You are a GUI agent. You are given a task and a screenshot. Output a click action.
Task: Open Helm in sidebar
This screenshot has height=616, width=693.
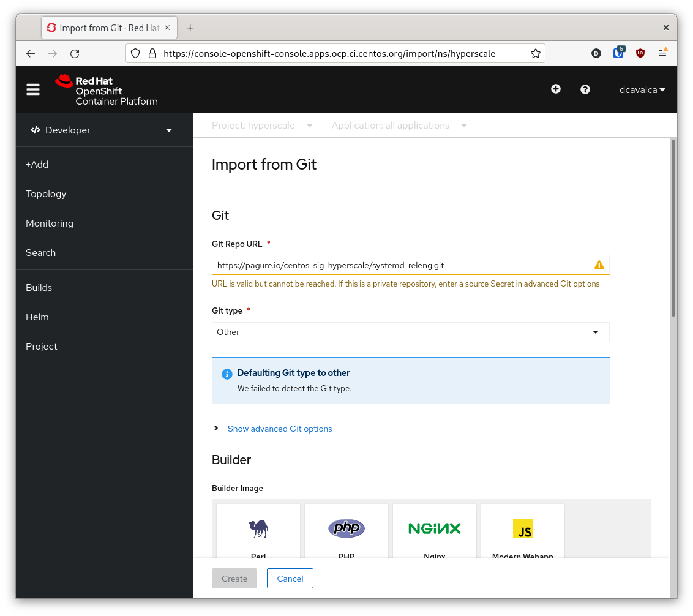pos(37,317)
